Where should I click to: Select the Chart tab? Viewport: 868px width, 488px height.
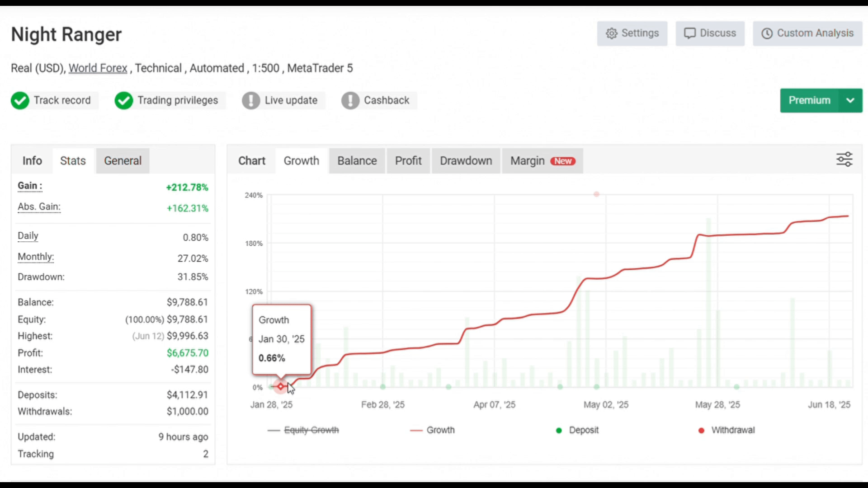click(x=252, y=161)
